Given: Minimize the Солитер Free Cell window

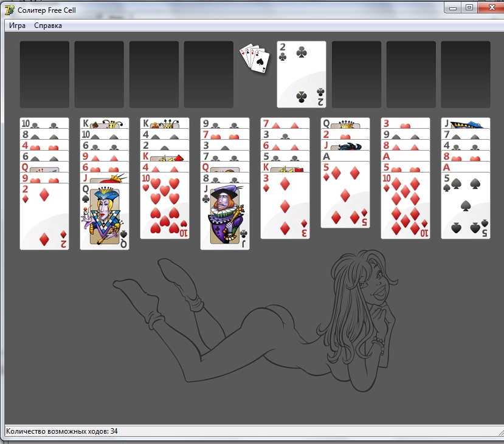Looking at the screenshot, I should pos(453,8).
